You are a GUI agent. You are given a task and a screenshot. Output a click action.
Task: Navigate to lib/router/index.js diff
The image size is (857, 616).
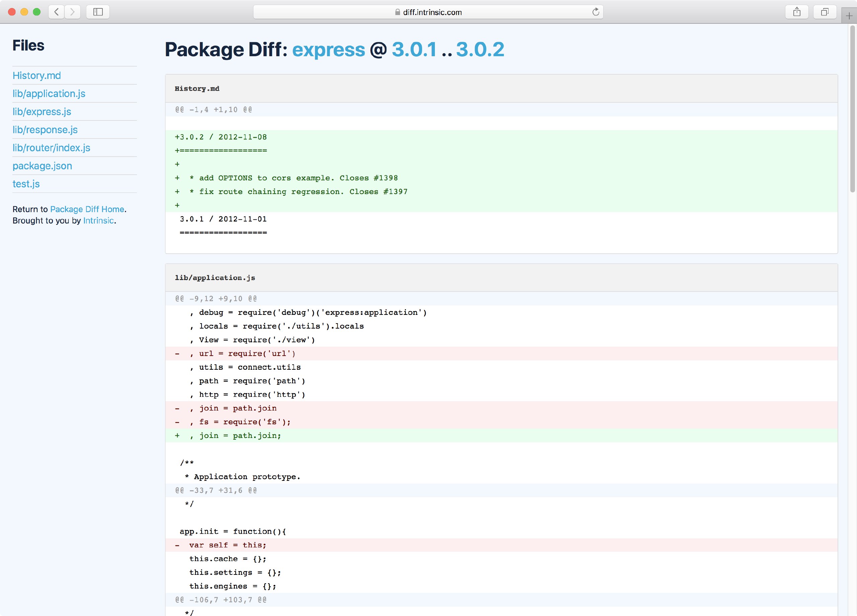(52, 148)
